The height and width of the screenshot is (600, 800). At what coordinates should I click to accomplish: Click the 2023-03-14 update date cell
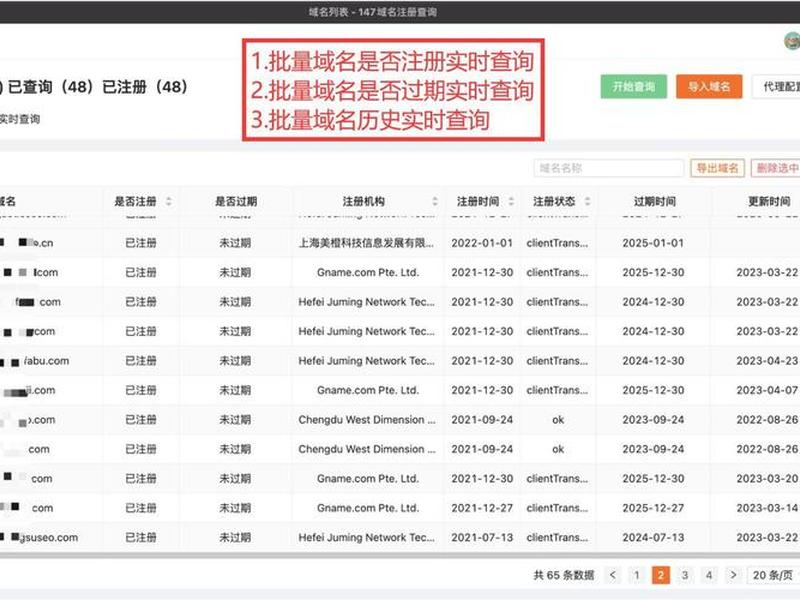(767, 508)
